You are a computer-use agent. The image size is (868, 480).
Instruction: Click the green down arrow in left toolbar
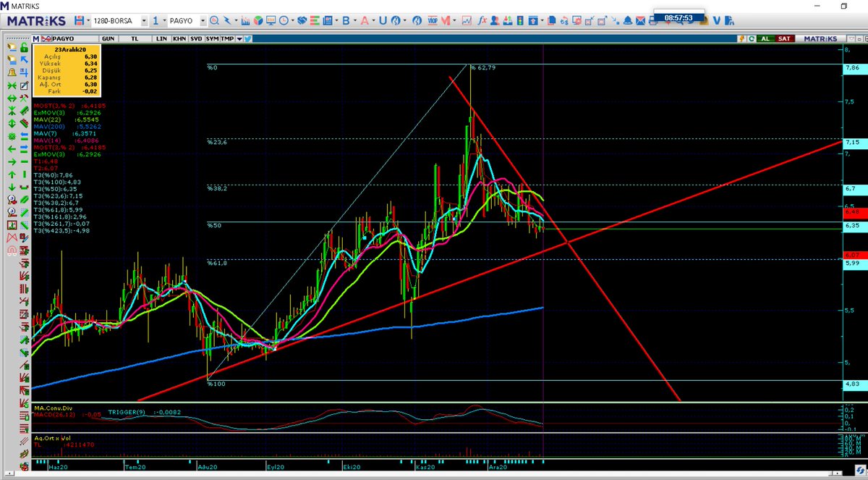tap(12, 187)
